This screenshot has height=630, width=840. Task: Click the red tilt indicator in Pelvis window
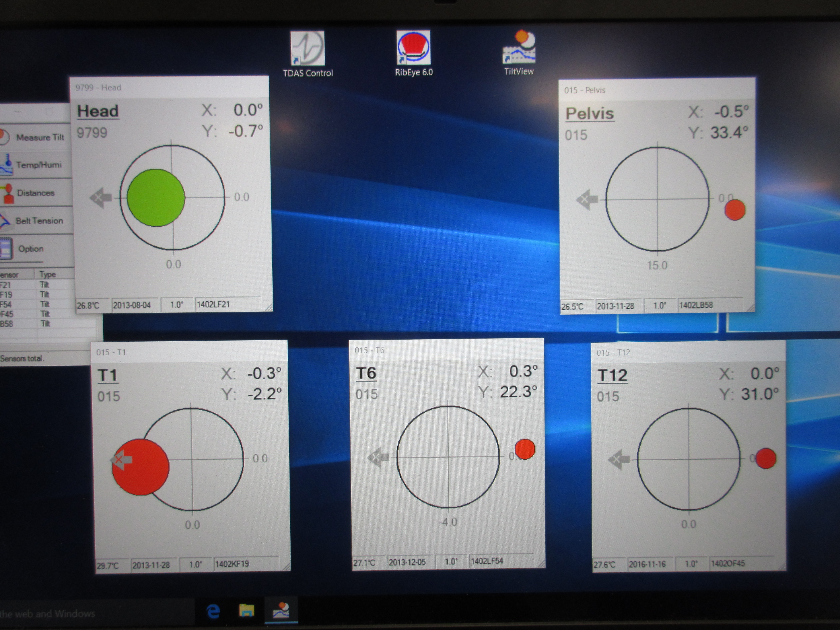(735, 210)
